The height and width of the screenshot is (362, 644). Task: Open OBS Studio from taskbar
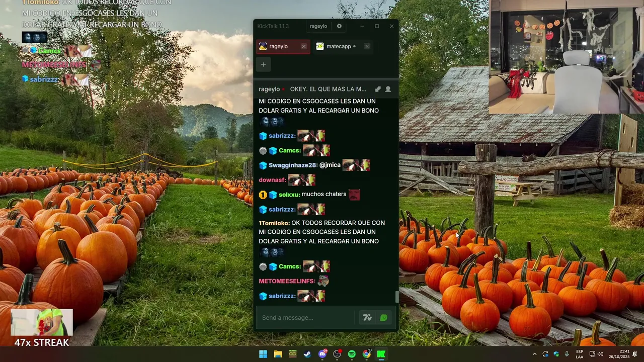point(337,354)
